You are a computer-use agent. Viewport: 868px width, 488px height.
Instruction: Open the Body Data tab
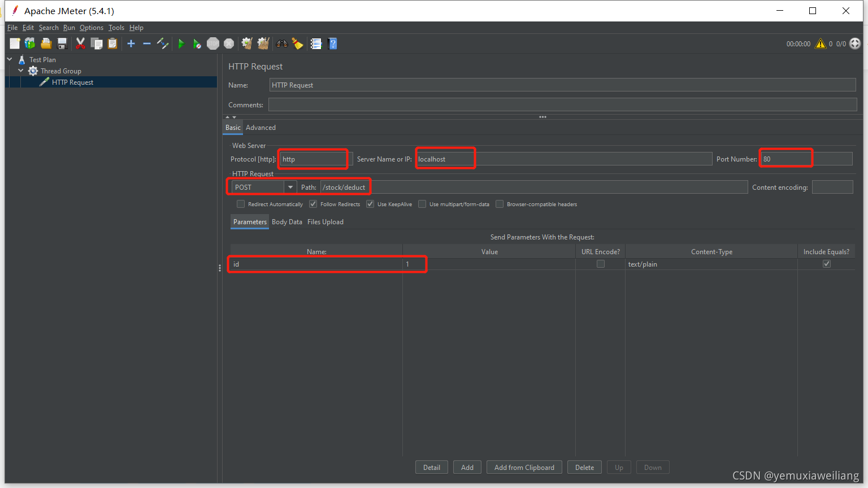tap(287, 222)
